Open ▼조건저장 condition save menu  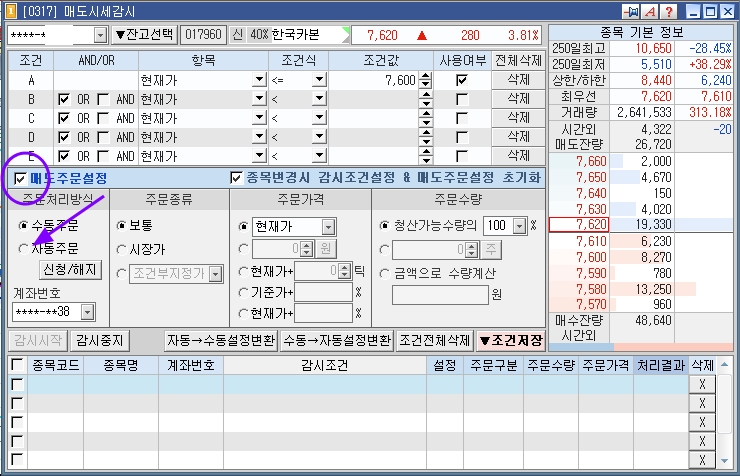pos(511,341)
